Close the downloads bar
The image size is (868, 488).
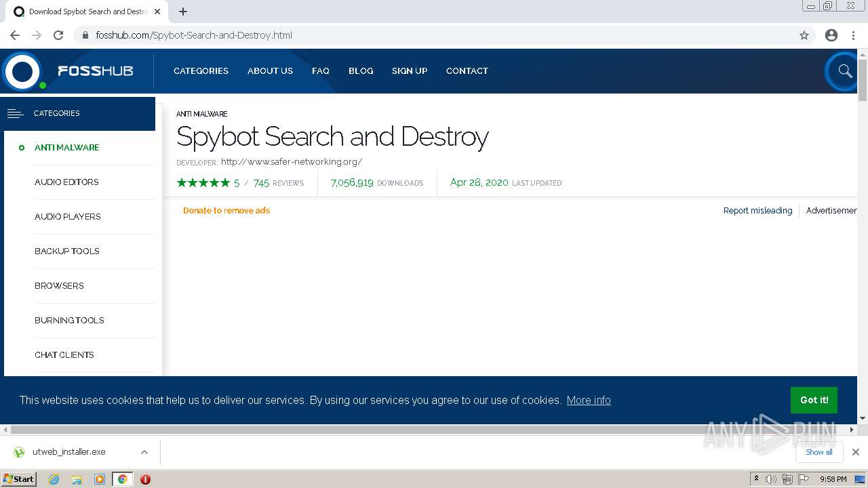(856, 452)
